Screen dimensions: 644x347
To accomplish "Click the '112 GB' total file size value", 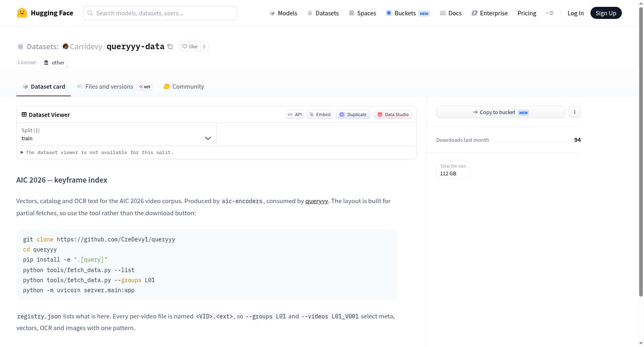I will 448,174.
